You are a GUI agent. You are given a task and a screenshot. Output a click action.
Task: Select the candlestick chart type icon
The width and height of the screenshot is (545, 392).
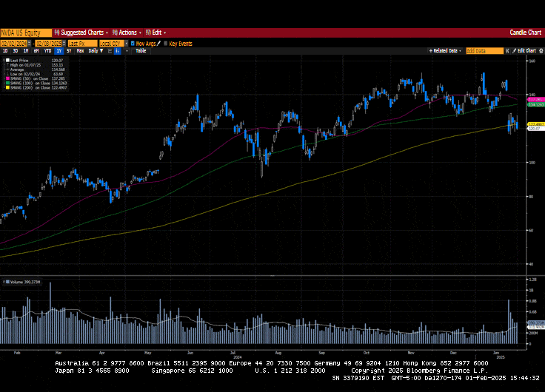pos(118,50)
